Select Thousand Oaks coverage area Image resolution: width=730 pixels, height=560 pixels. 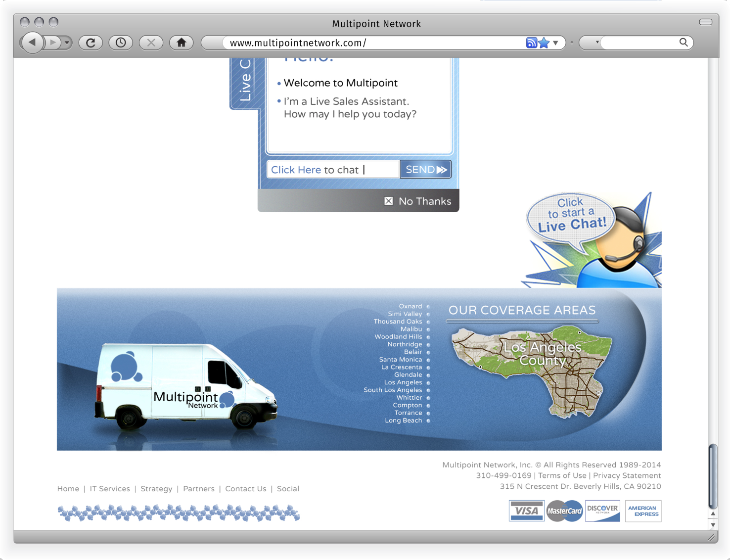tap(398, 322)
